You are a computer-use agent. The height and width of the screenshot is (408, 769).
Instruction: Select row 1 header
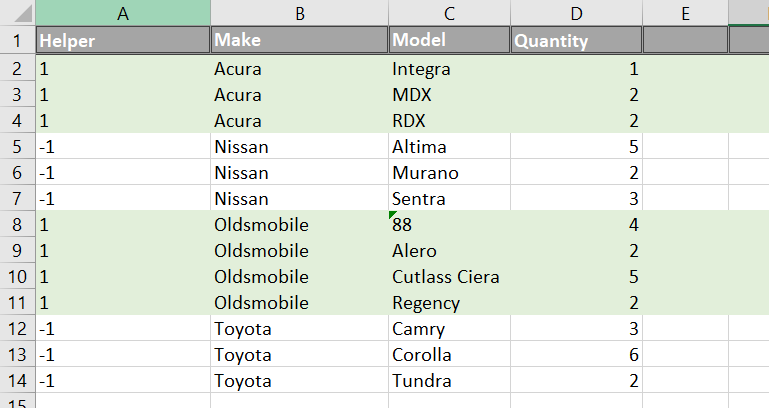click(x=17, y=40)
